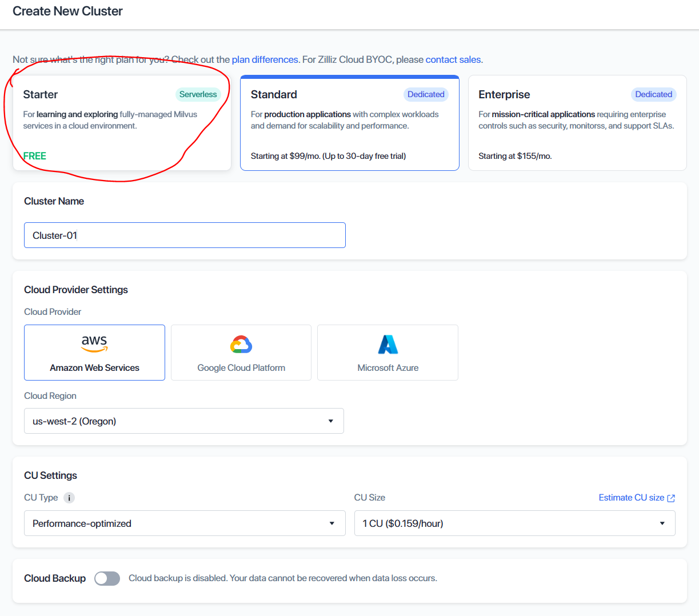Open the Cloud Region dropdown
The width and height of the screenshot is (699, 616).
[183, 421]
